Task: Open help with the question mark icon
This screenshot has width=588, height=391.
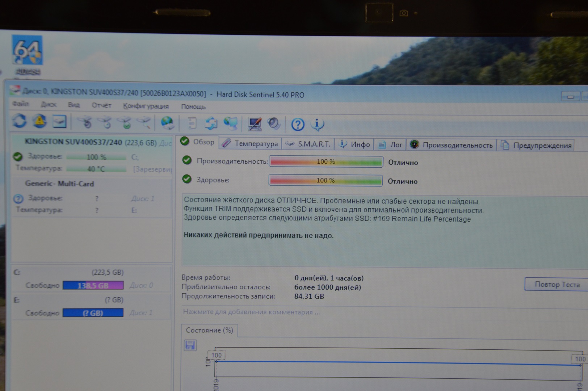Action: [x=298, y=125]
